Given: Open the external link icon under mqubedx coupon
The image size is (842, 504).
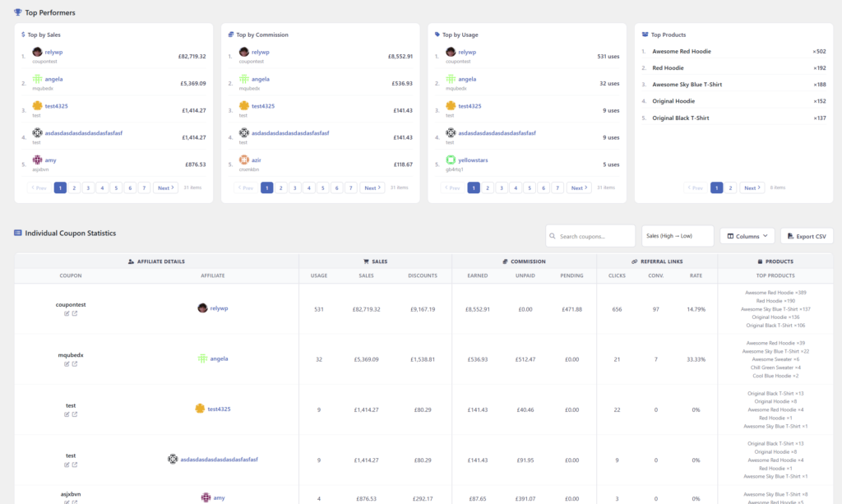Looking at the screenshot, I should (x=75, y=363).
